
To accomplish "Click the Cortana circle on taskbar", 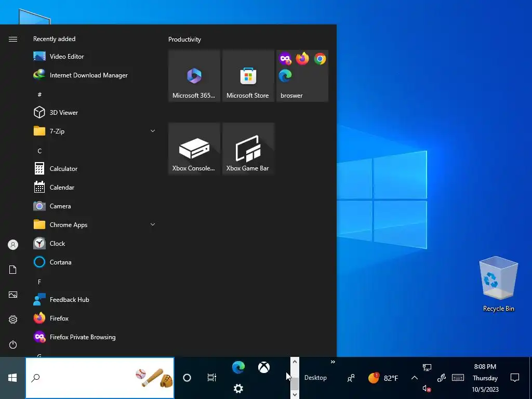I will [187, 378].
